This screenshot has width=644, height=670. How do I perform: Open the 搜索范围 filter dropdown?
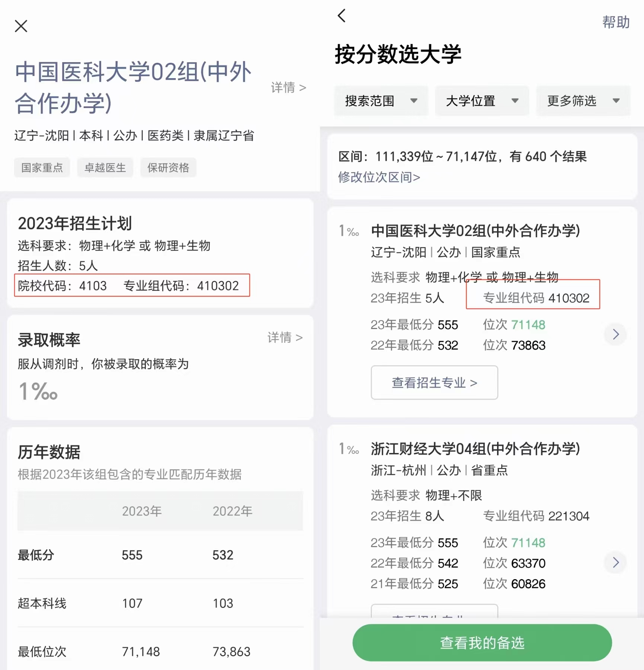click(381, 100)
